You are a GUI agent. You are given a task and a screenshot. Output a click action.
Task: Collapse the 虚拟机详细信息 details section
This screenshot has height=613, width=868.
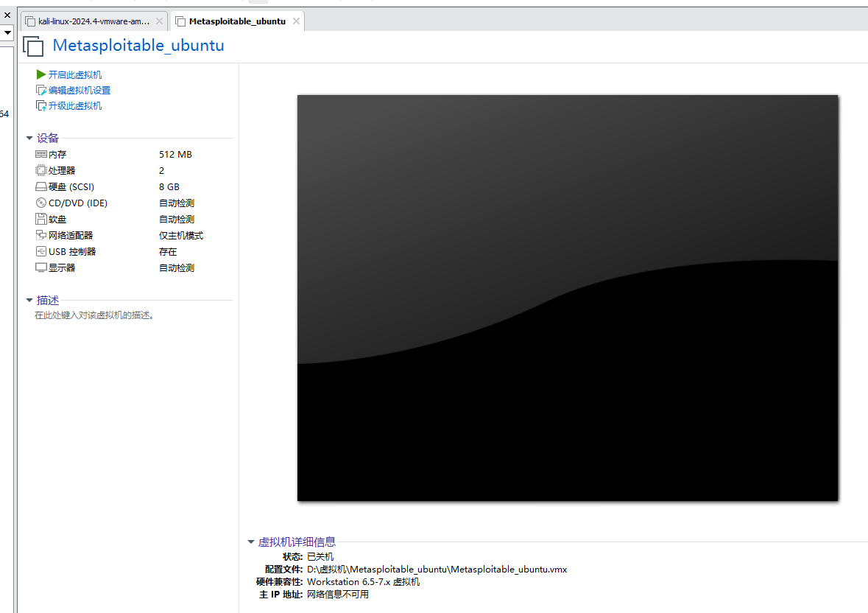pyautogui.click(x=251, y=542)
